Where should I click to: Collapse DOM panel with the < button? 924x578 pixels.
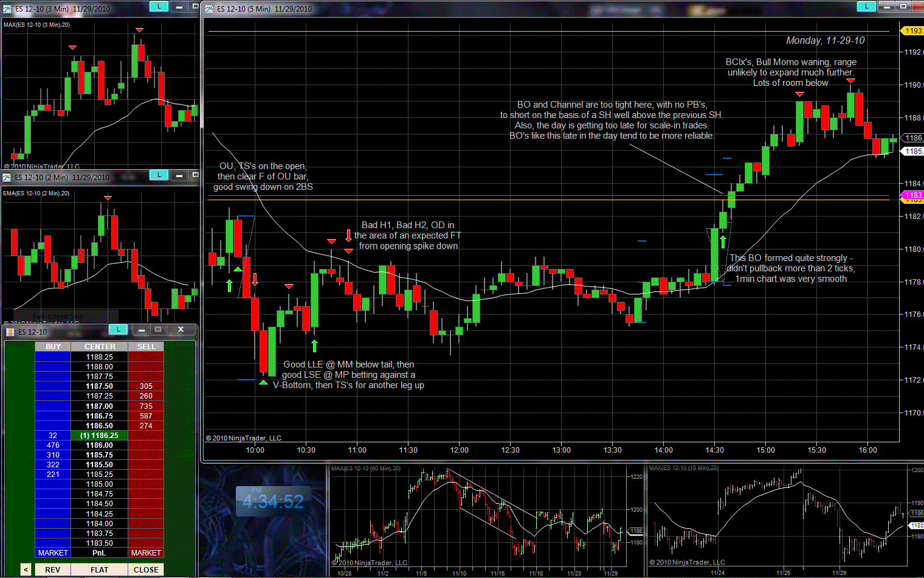[x=26, y=569]
